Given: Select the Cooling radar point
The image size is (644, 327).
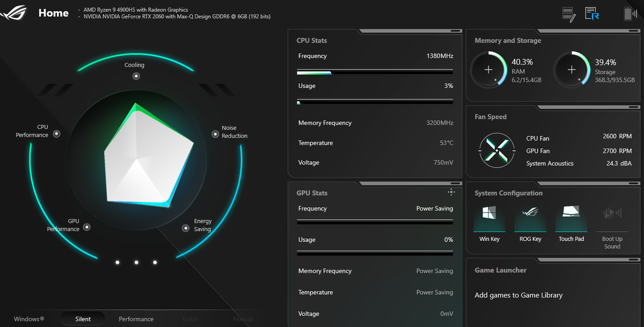Looking at the screenshot, I should tap(136, 76).
